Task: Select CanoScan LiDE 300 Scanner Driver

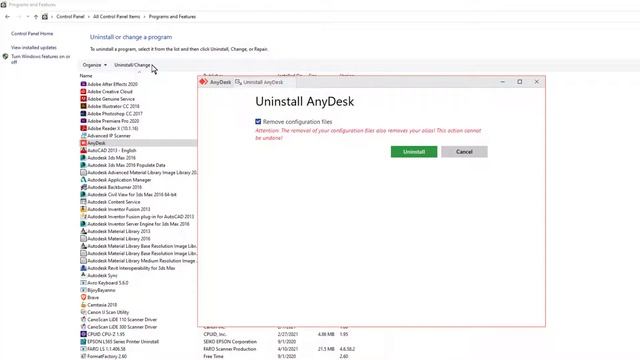Action: pos(122,327)
